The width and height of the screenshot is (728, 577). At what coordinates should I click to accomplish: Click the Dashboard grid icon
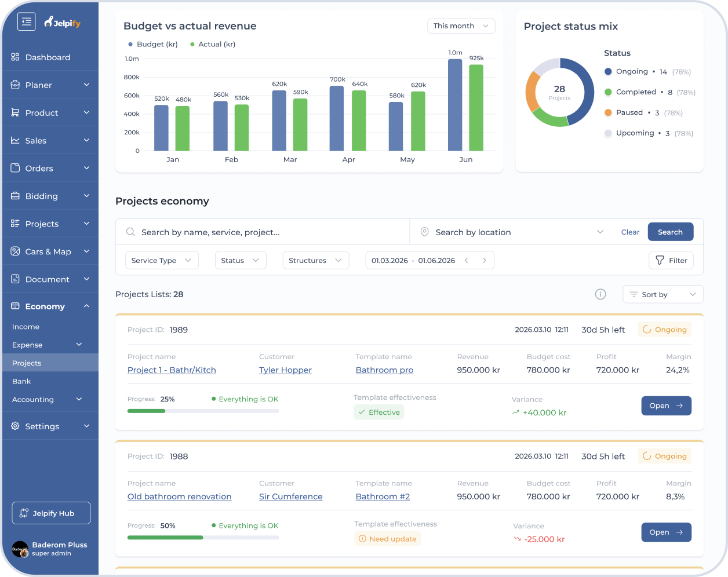tap(15, 57)
